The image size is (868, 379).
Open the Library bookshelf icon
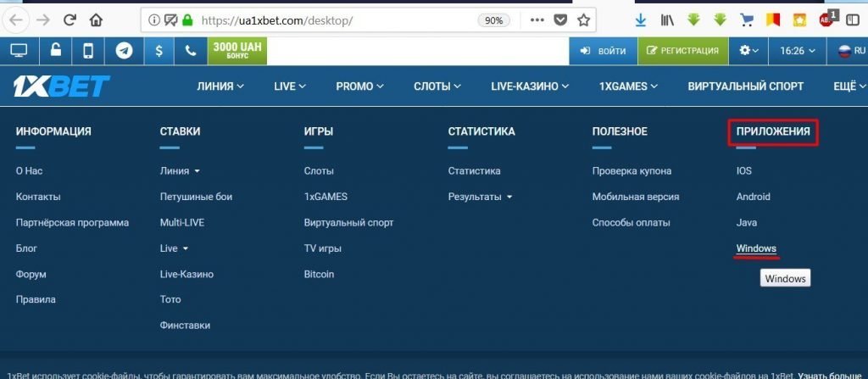tap(667, 20)
